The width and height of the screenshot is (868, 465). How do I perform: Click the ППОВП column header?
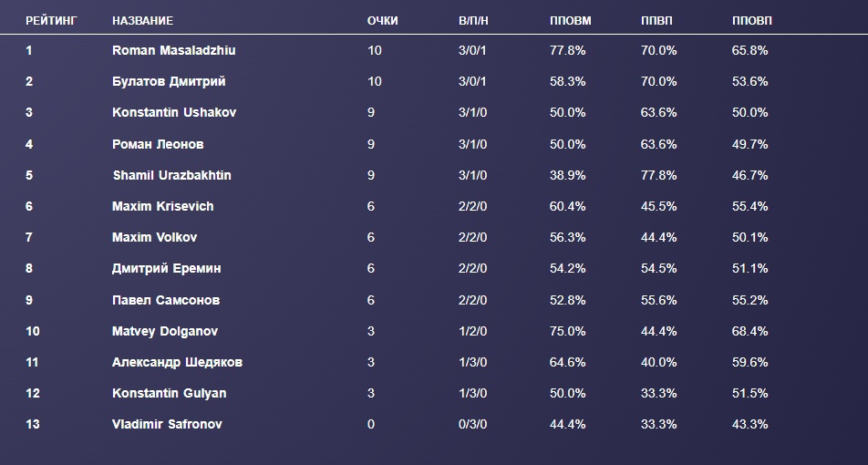point(751,20)
